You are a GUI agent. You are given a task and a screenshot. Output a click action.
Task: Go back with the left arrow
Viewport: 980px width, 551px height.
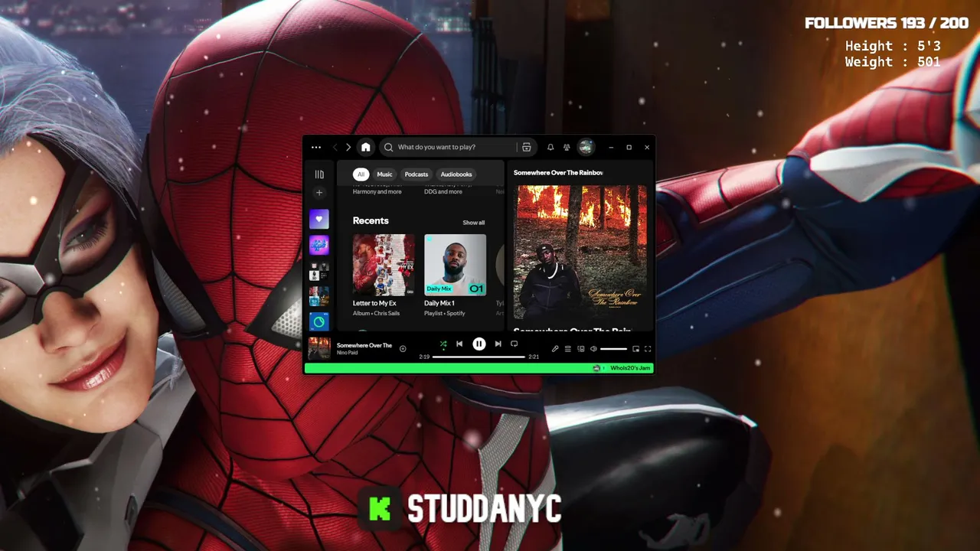tap(335, 147)
